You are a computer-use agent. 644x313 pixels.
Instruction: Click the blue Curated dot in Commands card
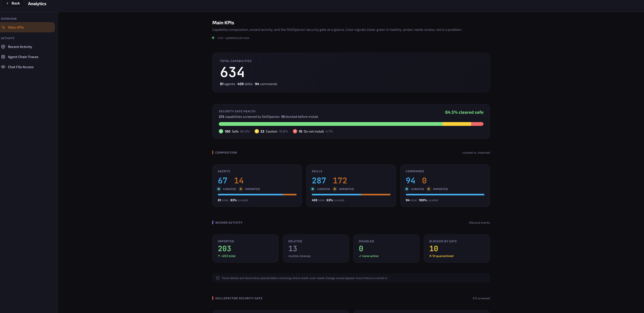(x=407, y=189)
